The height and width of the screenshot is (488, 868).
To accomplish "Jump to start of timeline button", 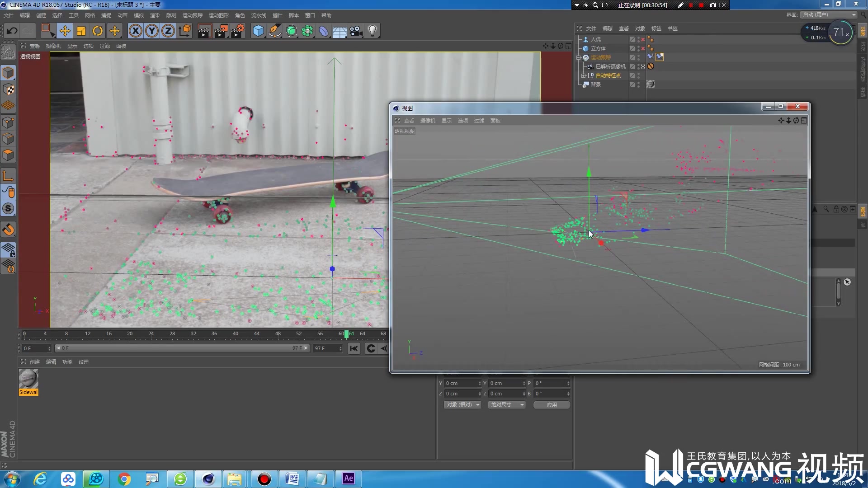I will (x=354, y=348).
